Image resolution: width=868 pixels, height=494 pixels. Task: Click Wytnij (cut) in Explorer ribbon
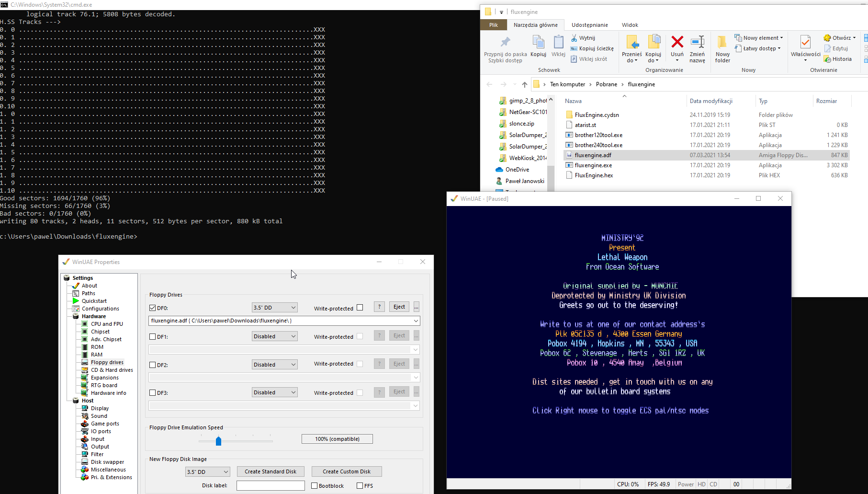[583, 38]
